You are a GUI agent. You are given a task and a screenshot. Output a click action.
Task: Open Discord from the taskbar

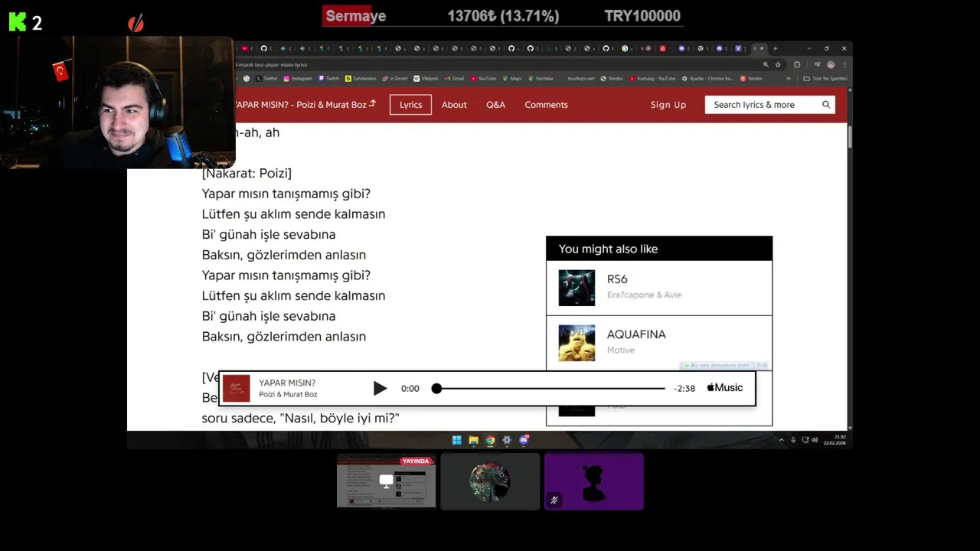point(524,440)
